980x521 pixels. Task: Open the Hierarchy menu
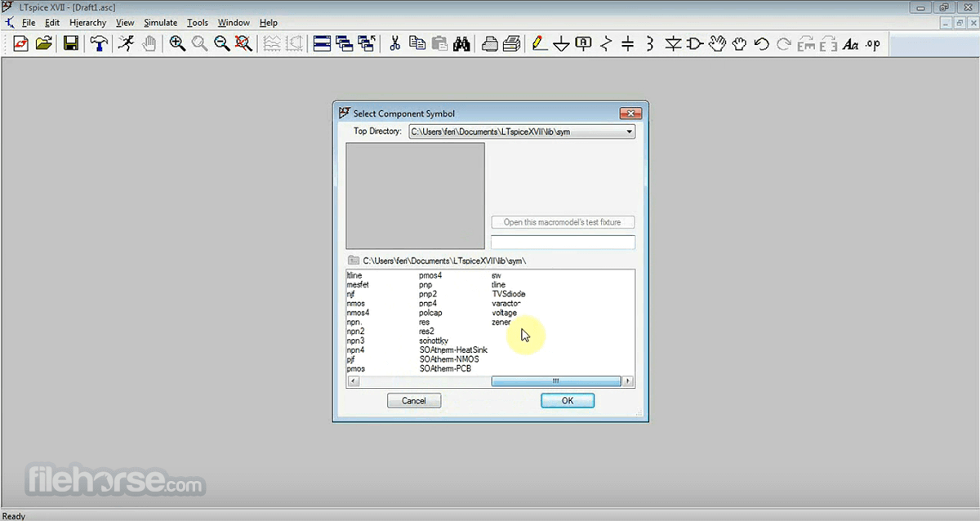tap(88, 23)
